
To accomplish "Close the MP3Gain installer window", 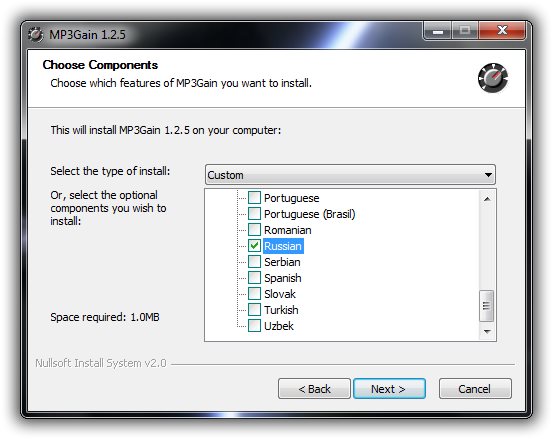I will pos(502,31).
